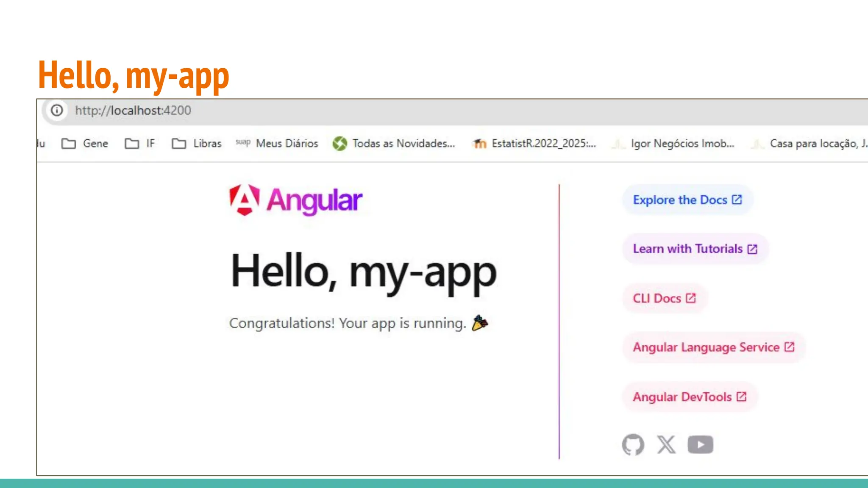The image size is (868, 488).
Task: Open the CLI Docs link
Action: [x=664, y=298]
